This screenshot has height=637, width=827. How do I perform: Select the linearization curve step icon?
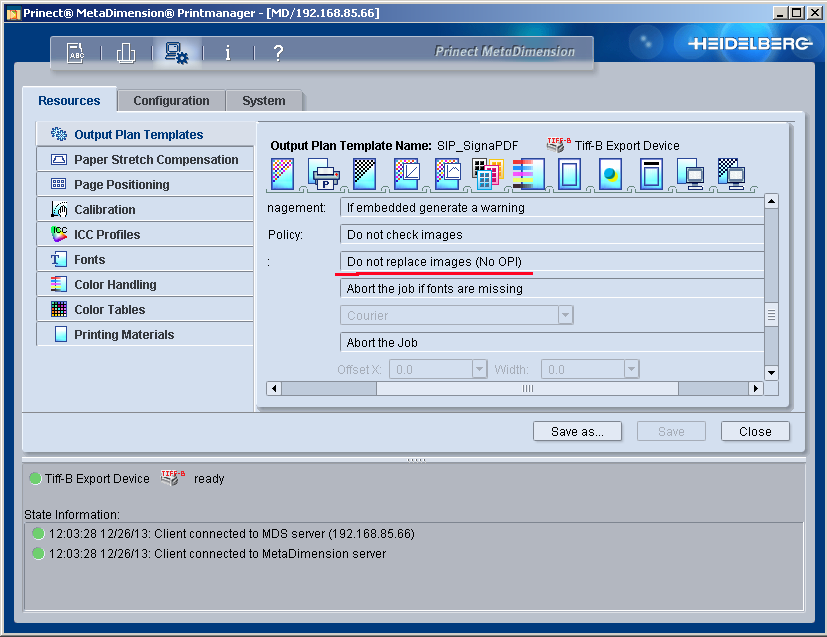pyautogui.click(x=406, y=174)
